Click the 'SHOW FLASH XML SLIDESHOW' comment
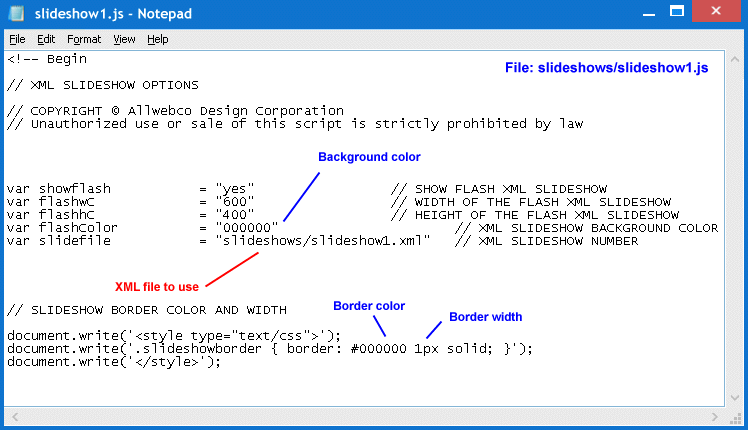The height and width of the screenshot is (430, 748). click(499, 189)
